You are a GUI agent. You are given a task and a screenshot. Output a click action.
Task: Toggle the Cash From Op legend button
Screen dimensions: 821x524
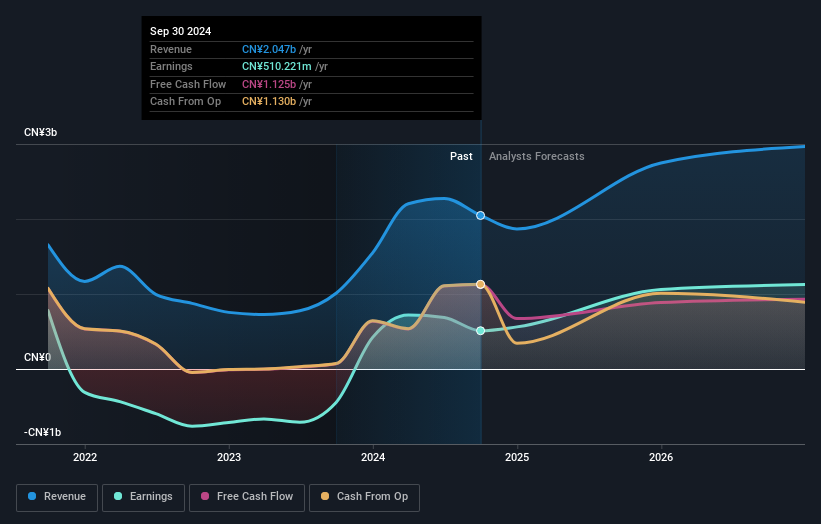tap(364, 497)
